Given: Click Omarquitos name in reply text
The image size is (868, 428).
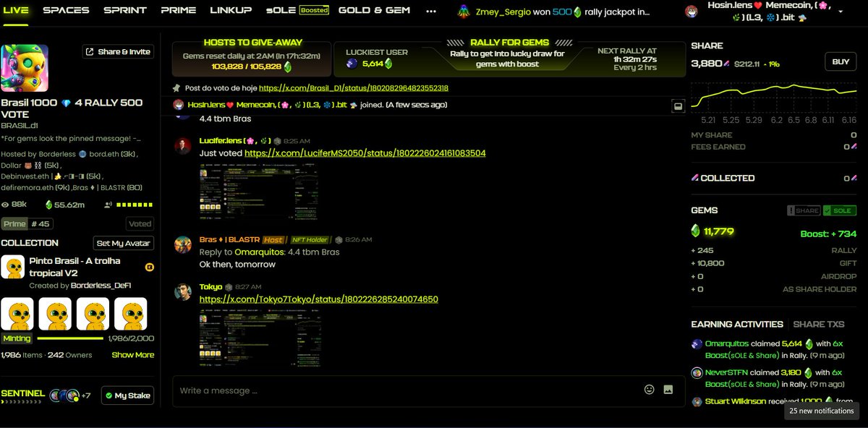Looking at the screenshot, I should (260, 252).
